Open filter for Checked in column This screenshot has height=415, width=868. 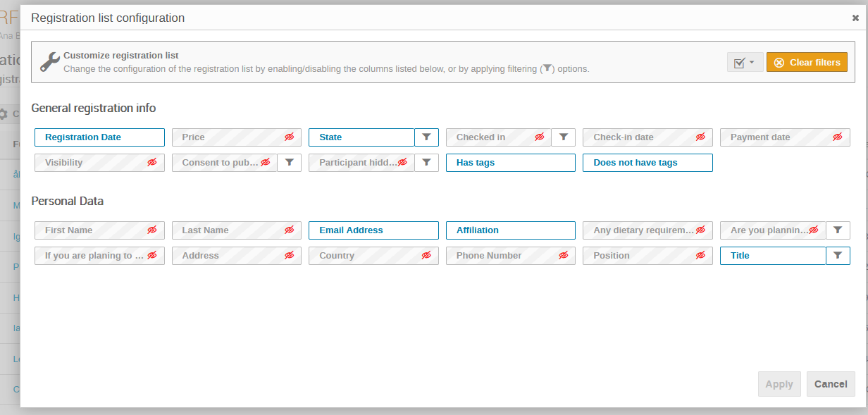[x=563, y=137]
